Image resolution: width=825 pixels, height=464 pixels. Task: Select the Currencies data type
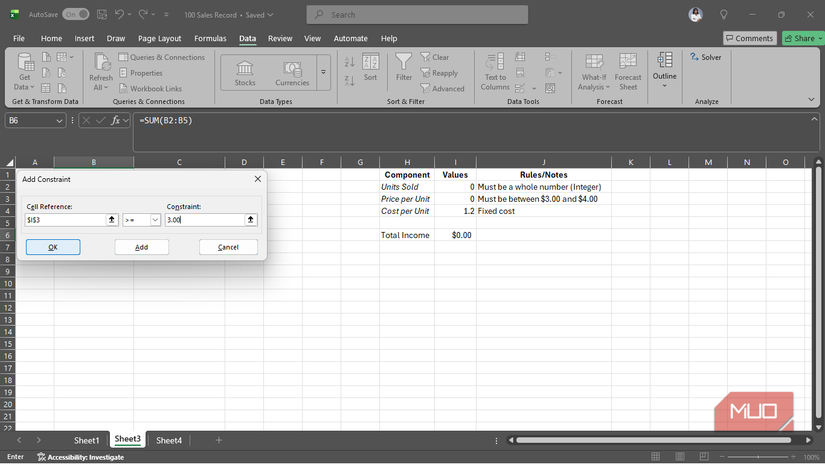[x=292, y=73]
